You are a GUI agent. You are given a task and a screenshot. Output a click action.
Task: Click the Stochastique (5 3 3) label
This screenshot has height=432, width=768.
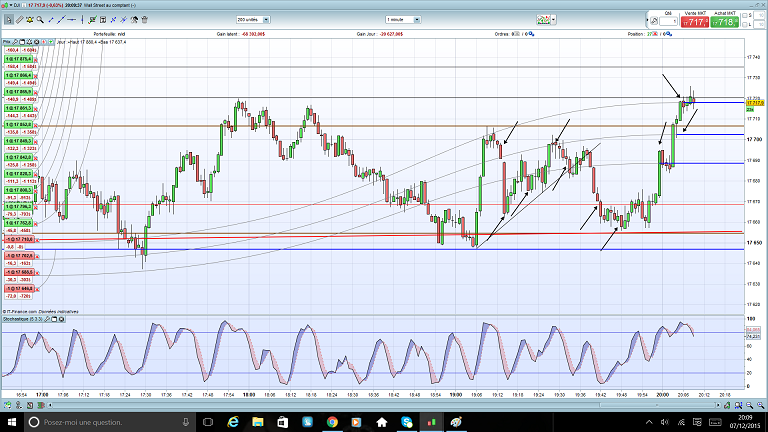(x=23, y=319)
